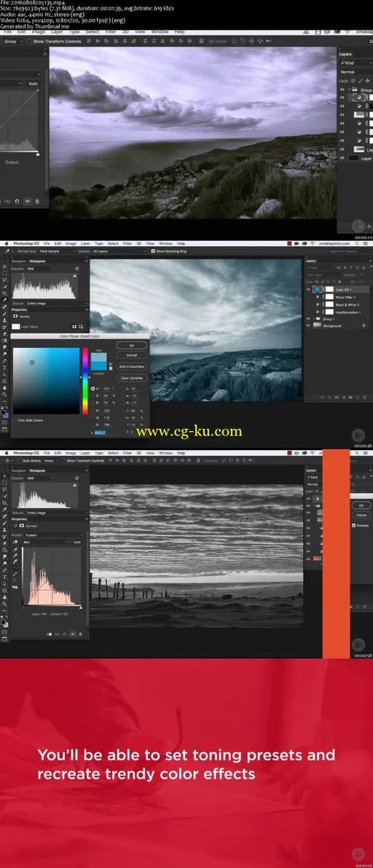Click add pixel mask icon in Properties Layer Mask row
The width and height of the screenshot is (373, 868).
74,327
